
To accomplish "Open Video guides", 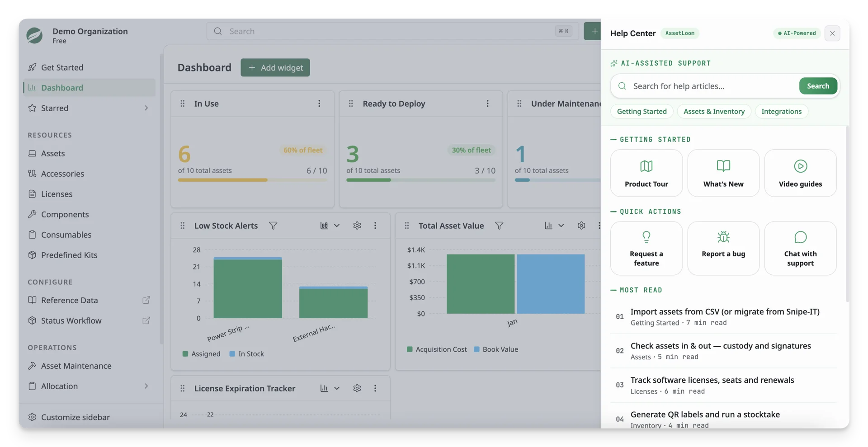I will tap(800, 173).
